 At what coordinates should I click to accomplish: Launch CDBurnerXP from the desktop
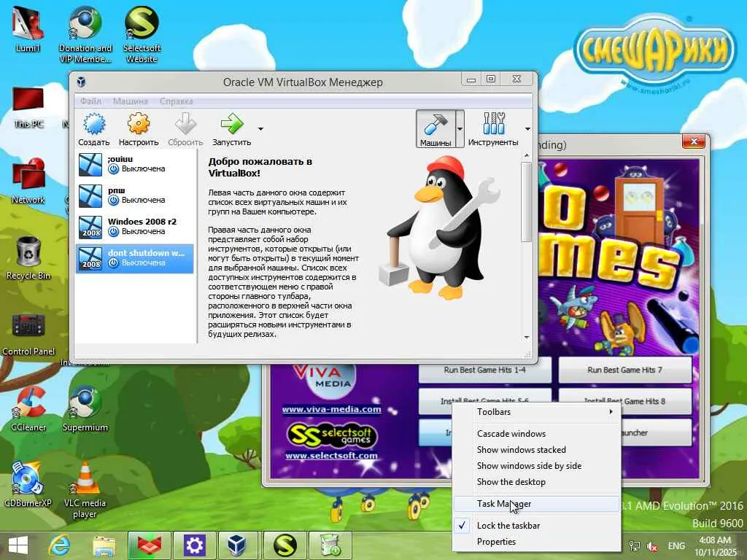tap(28, 485)
